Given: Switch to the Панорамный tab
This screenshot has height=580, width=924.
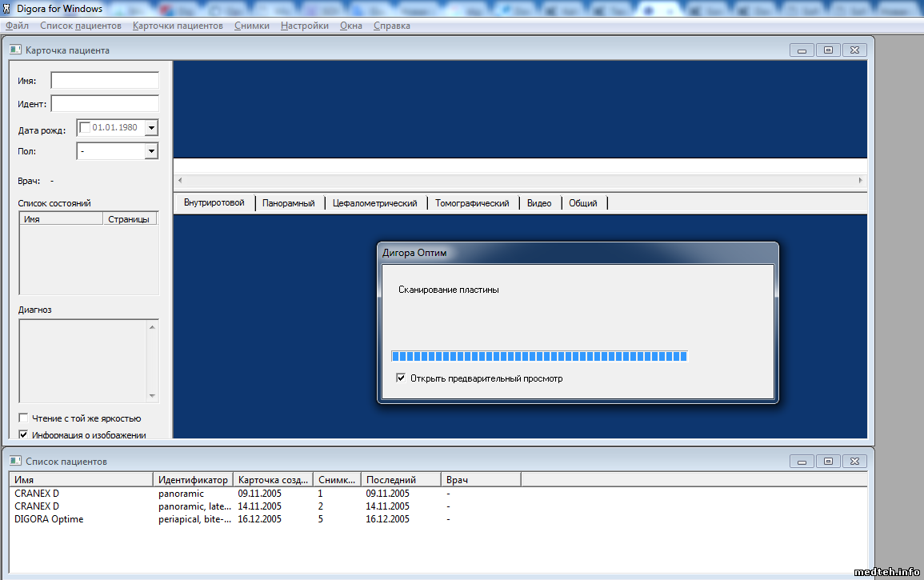Looking at the screenshot, I should point(289,203).
